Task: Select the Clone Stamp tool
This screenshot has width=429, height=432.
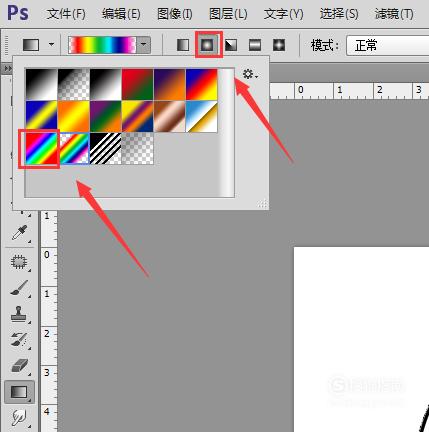Action: pos(19,314)
